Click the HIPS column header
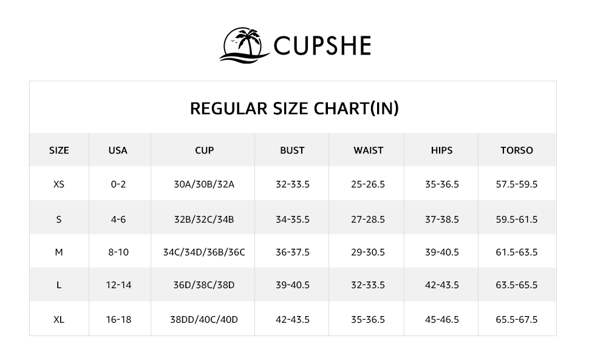 (441, 150)
